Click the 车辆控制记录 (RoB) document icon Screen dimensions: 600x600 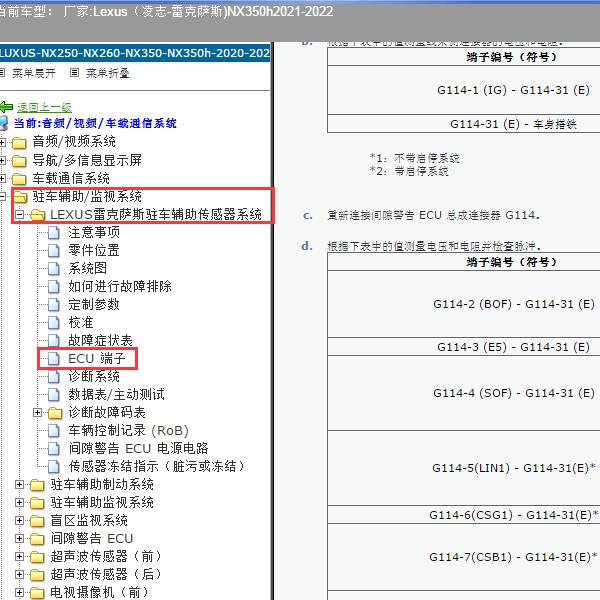pos(54,430)
